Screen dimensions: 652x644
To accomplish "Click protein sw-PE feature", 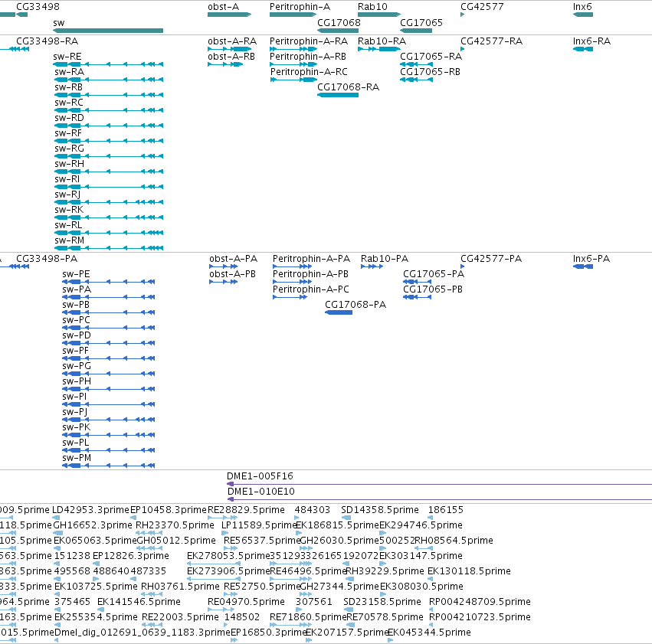I will point(109,282).
